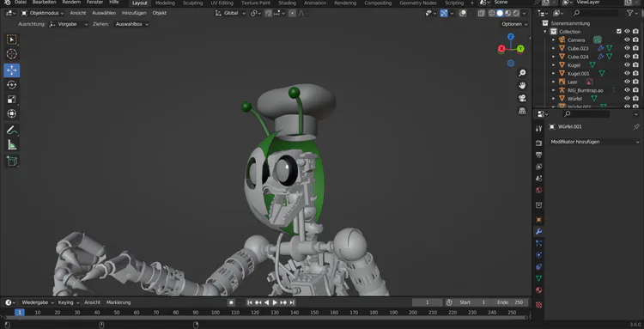Click the viewport pan hand icon
644x329 pixels.
[x=522, y=85]
